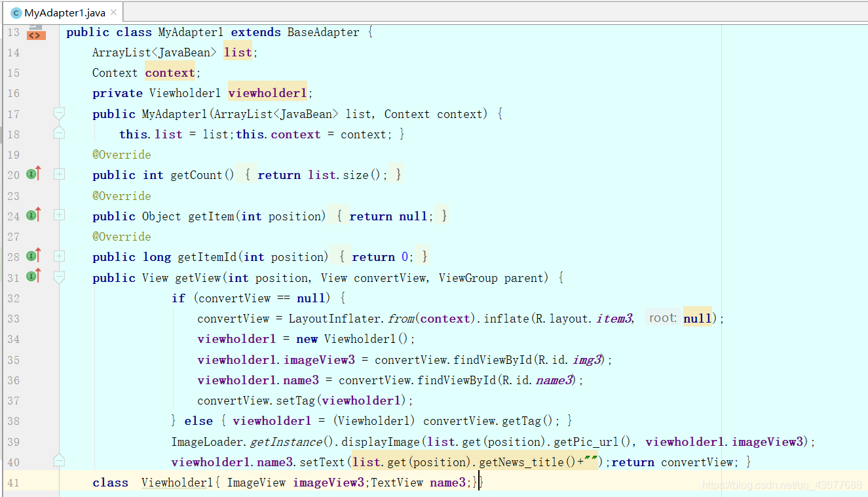868x497 pixels.
Task: Click 'item3' layout reference on line 33
Action: pos(613,319)
